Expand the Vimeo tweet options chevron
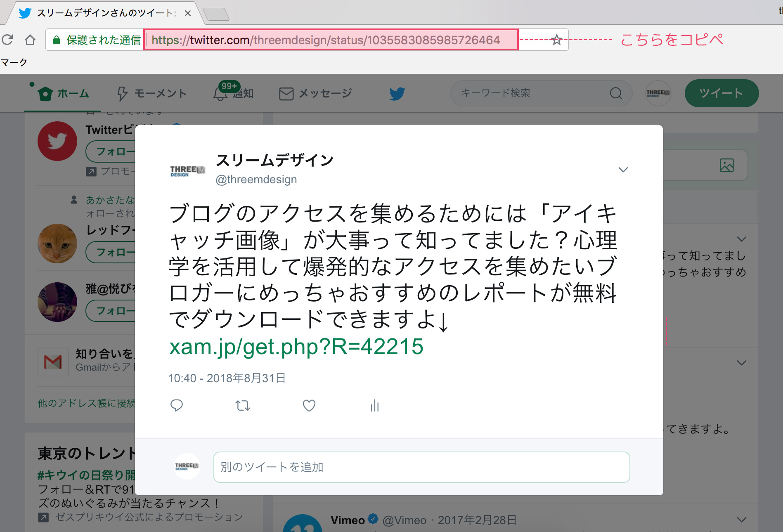783x532 pixels. 742,520
